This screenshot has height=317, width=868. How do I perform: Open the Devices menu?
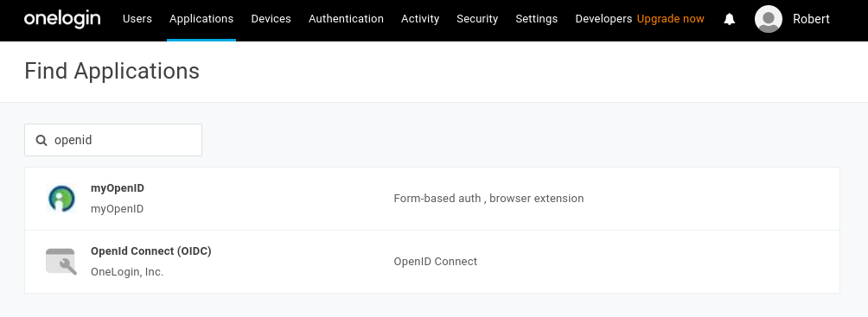click(x=271, y=19)
